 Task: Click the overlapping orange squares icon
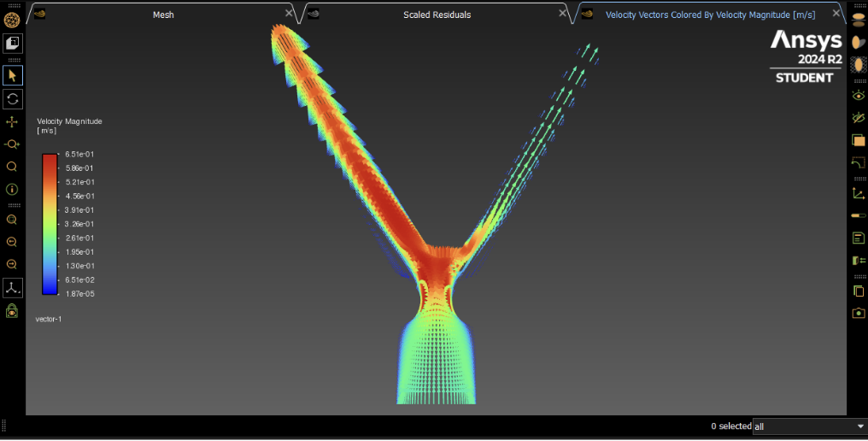click(859, 140)
